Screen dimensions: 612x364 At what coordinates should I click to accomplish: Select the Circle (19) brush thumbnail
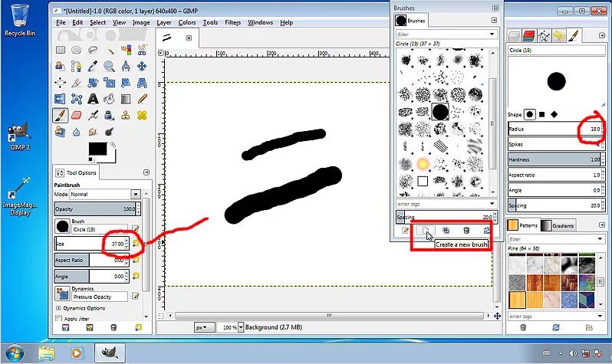pos(440,112)
